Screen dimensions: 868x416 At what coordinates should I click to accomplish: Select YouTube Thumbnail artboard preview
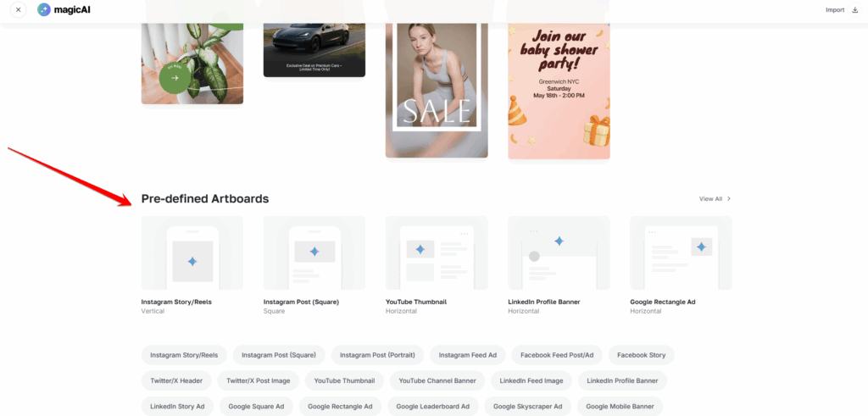[x=437, y=252]
